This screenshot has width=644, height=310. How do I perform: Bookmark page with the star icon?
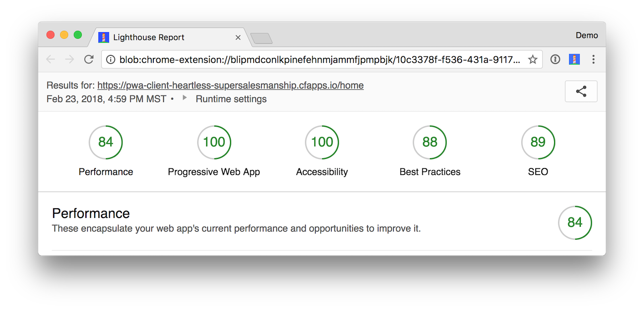click(533, 60)
